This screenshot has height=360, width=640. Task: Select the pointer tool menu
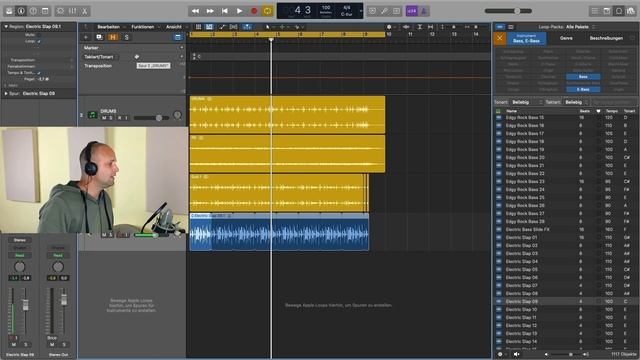[x=268, y=27]
